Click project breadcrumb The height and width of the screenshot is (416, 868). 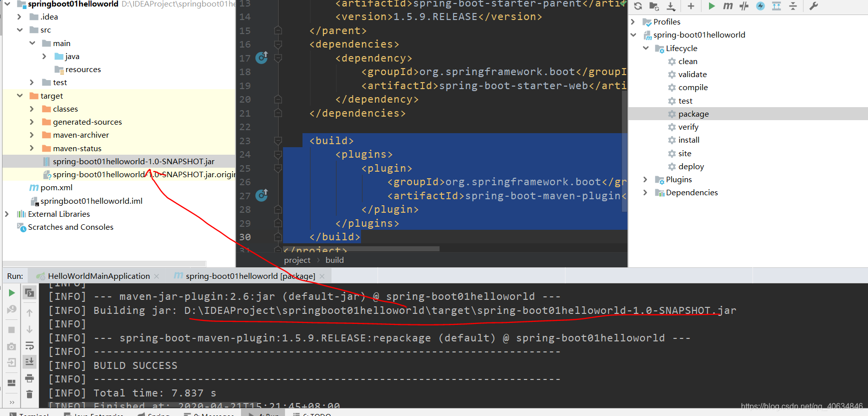tap(297, 260)
